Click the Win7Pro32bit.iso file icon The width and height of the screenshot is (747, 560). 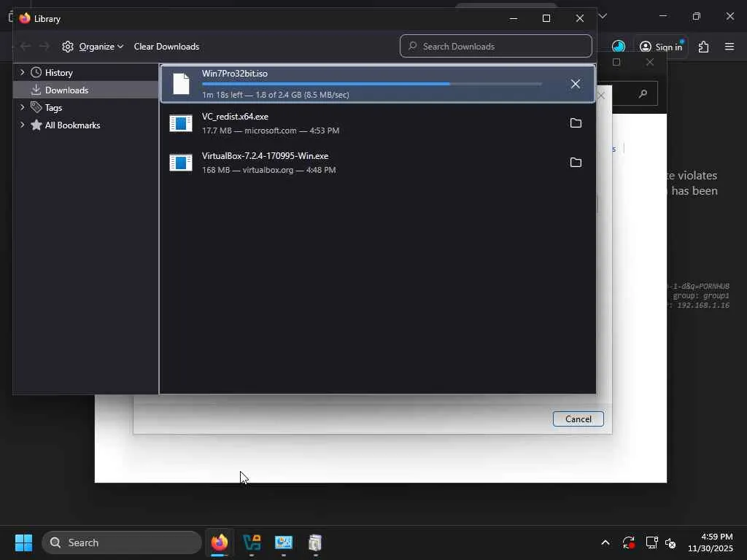click(x=181, y=84)
